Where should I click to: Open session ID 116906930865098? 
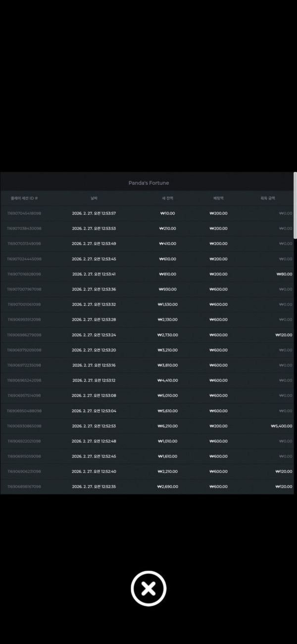(x=24, y=426)
